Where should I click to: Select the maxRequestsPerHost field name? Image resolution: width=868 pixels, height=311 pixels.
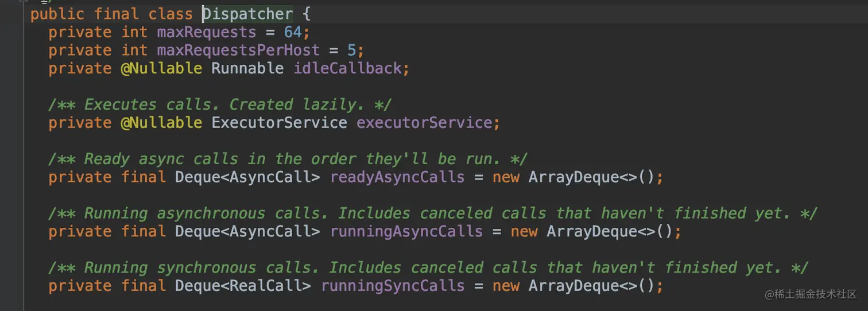[238, 50]
